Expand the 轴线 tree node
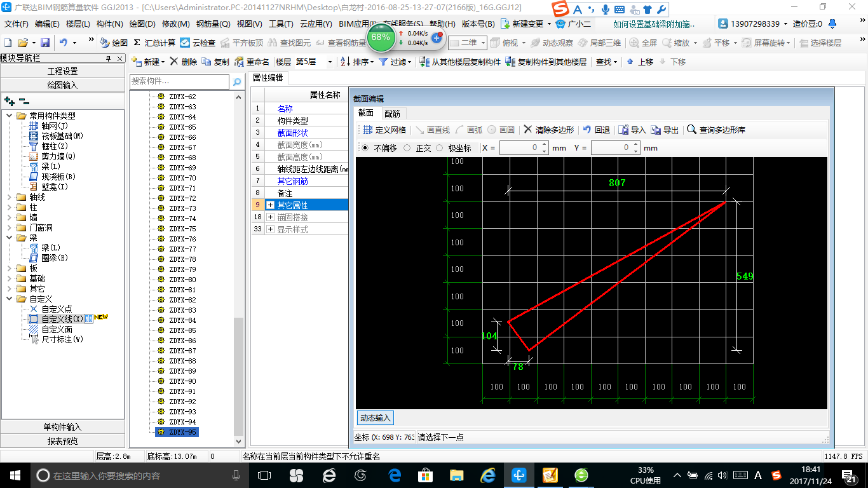 [9, 197]
